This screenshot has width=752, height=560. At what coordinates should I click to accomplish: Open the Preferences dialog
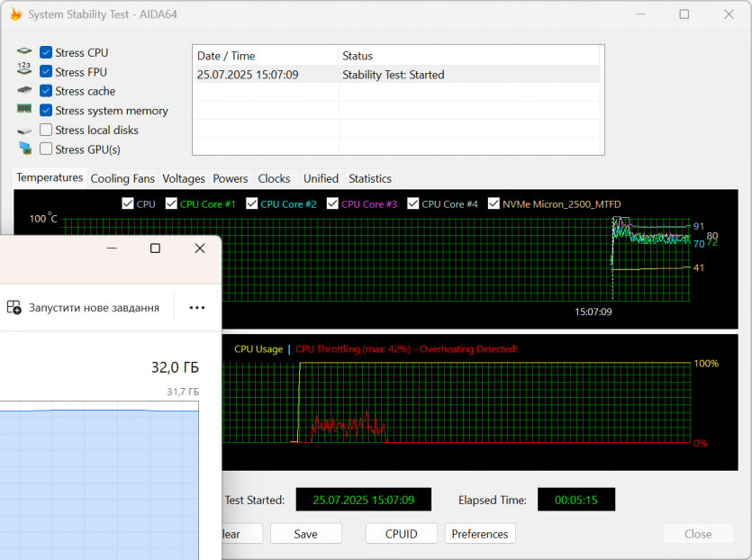point(479,534)
